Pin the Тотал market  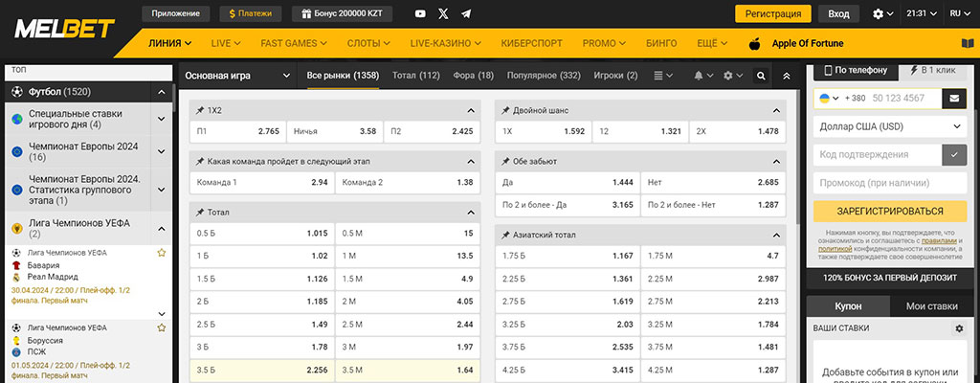tap(200, 213)
